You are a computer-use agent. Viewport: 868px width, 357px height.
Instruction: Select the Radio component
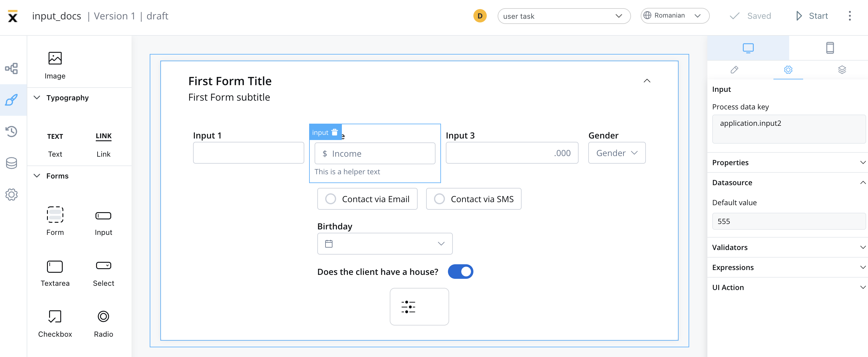[x=103, y=324]
